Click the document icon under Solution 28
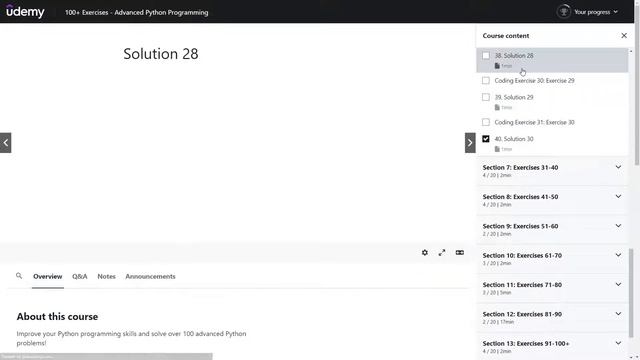Viewport: 640px width, 360px height. click(x=497, y=66)
